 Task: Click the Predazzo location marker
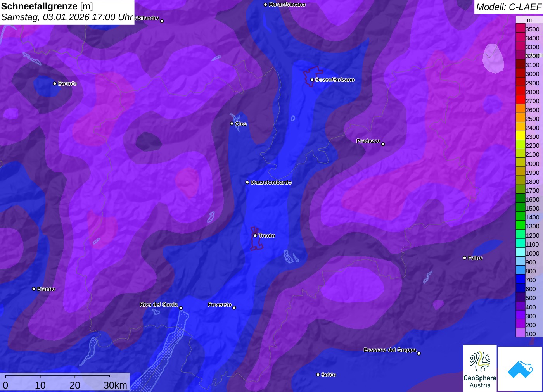pyautogui.click(x=383, y=144)
